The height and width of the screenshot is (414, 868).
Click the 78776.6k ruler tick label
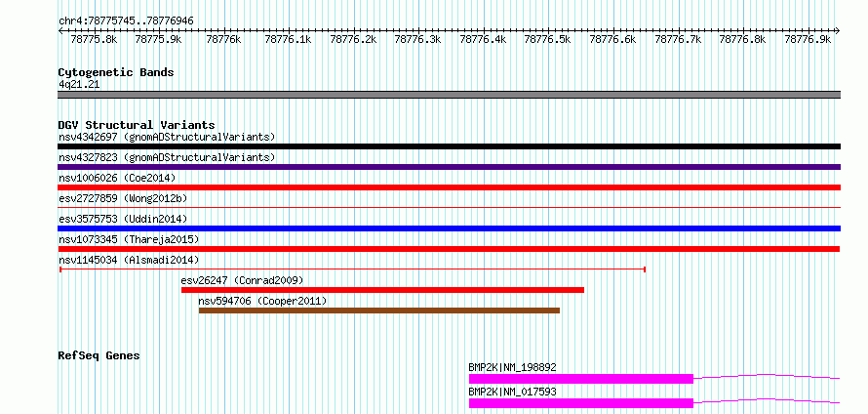point(612,39)
